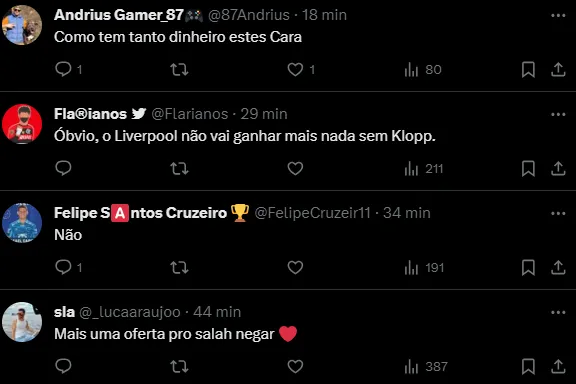View analytics showing 211 views
The height and width of the screenshot is (384, 576).
[424, 169]
